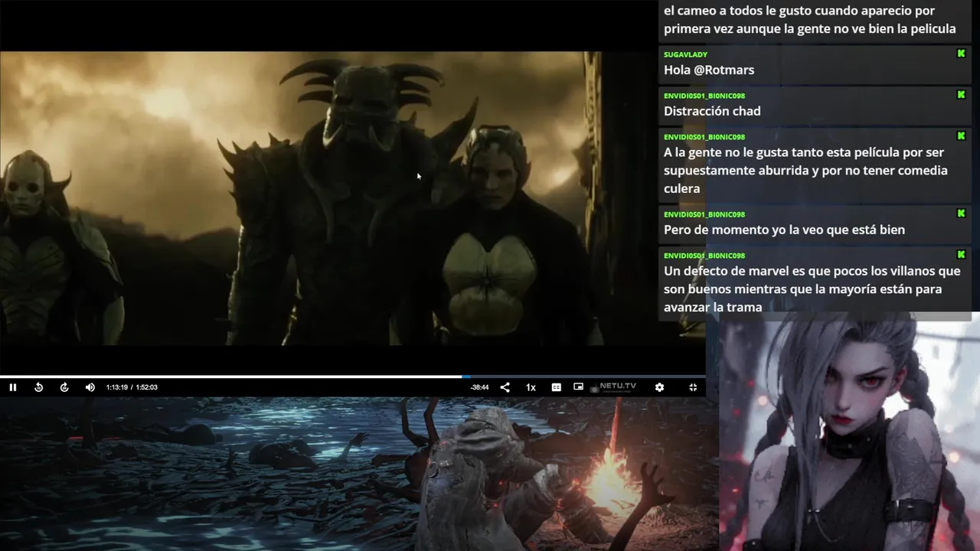The height and width of the screenshot is (551, 980).
Task: Click username above 'Un defecto de marvel'
Action: click(704, 256)
